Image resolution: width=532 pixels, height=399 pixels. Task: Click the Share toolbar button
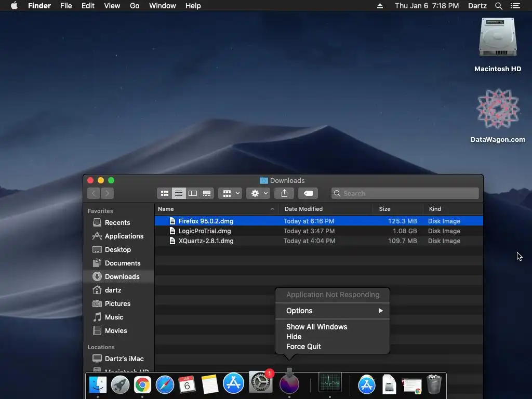pos(284,193)
